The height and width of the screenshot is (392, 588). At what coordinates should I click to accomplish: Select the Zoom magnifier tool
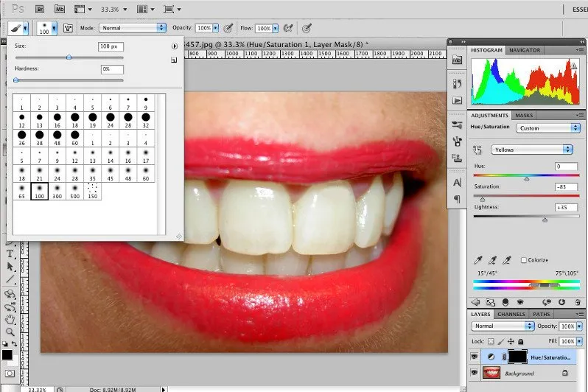pyautogui.click(x=10, y=332)
